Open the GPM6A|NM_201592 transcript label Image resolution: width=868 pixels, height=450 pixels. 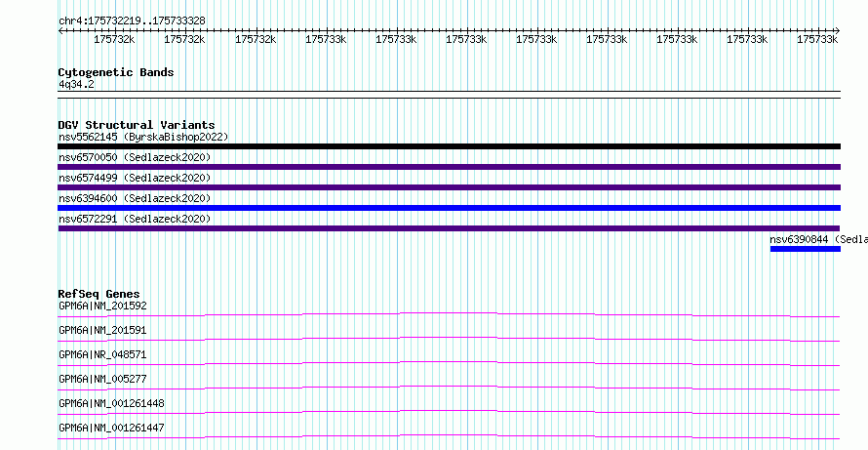pyautogui.click(x=102, y=306)
